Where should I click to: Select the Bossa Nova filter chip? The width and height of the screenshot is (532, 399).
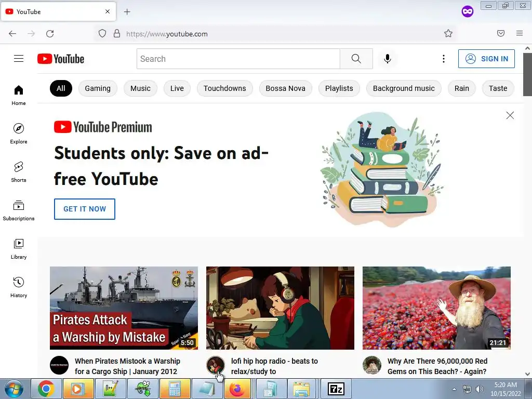pos(285,88)
